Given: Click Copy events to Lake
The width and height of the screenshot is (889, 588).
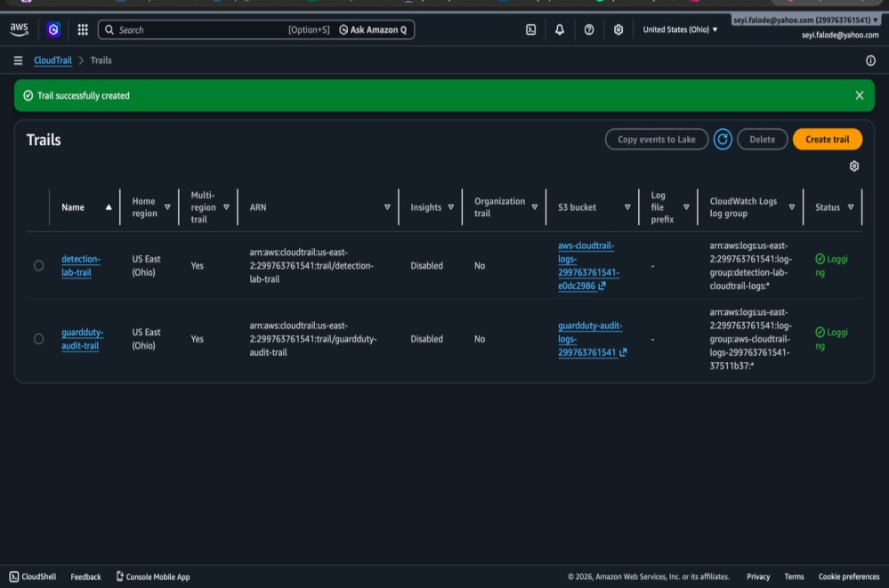Looking at the screenshot, I should tap(657, 139).
